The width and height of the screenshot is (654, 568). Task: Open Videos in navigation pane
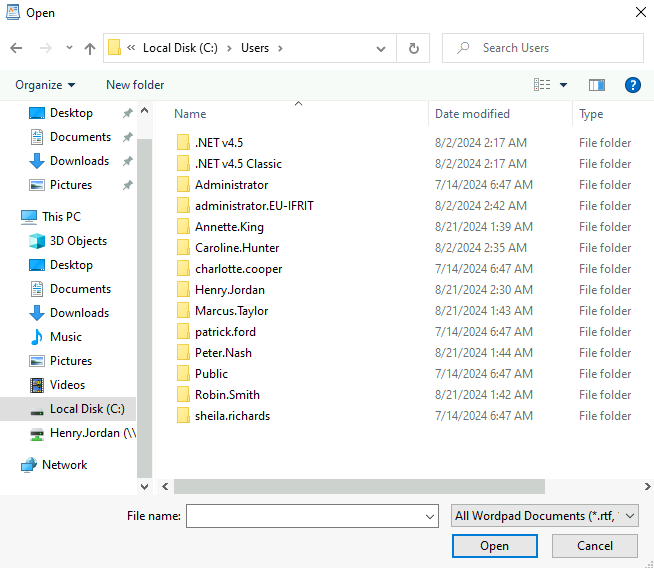coord(67,385)
